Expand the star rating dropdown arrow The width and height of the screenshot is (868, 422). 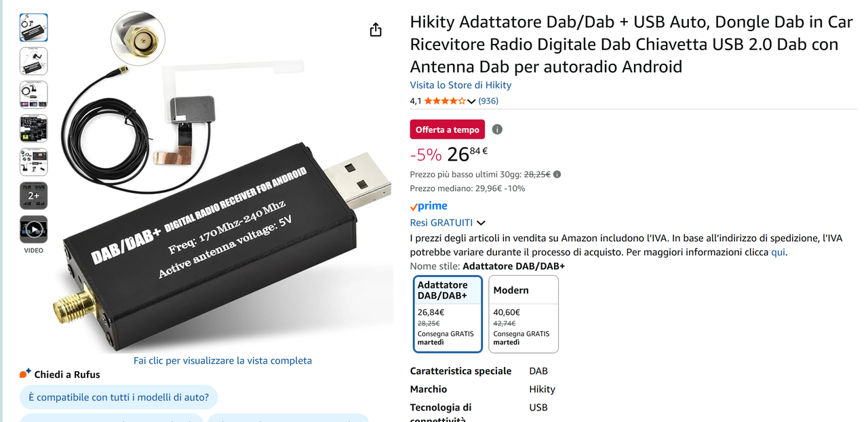pos(472,102)
